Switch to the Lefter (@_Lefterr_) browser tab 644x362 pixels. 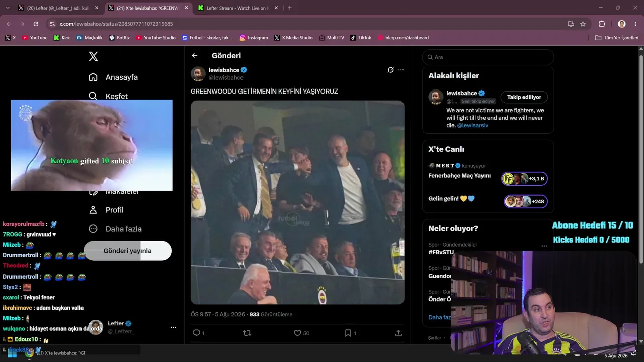pyautogui.click(x=58, y=8)
